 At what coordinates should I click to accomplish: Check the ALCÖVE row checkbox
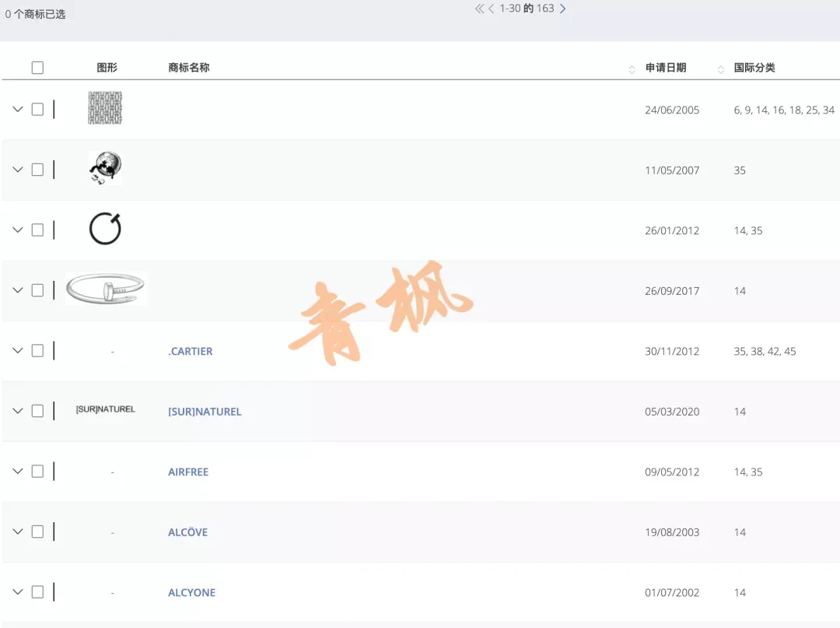tap(37, 532)
